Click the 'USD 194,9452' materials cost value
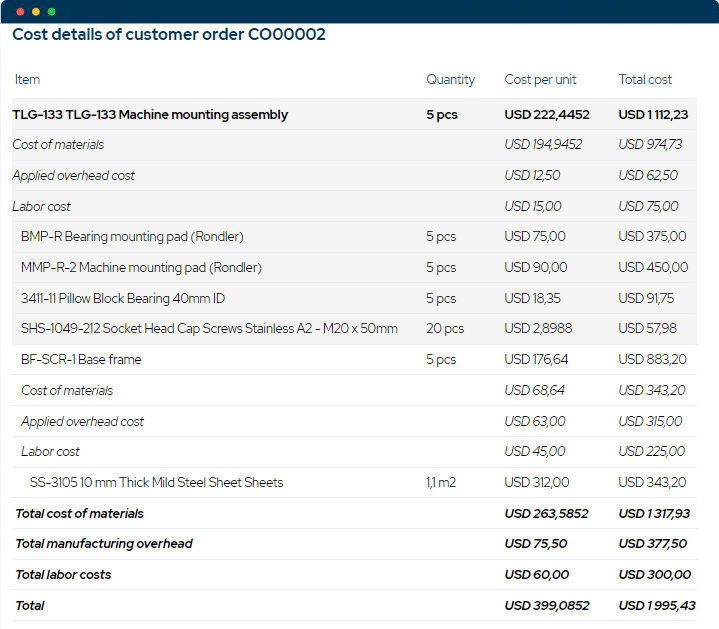Screen dimensions: 719x629 543,144
